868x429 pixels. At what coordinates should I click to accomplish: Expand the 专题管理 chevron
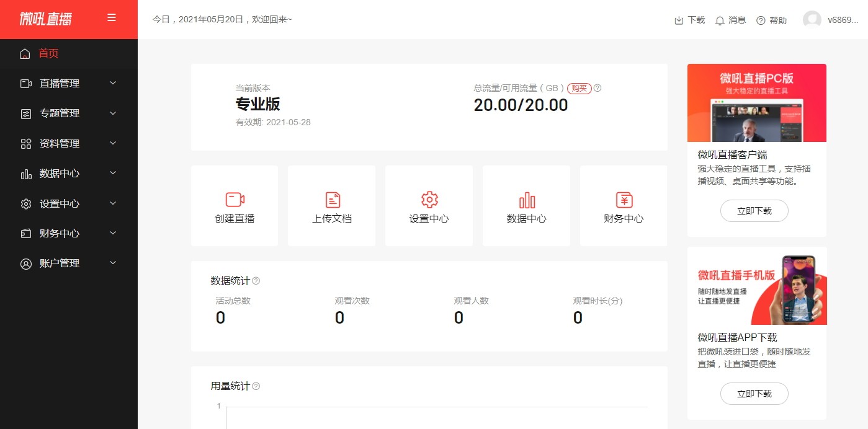coord(113,113)
